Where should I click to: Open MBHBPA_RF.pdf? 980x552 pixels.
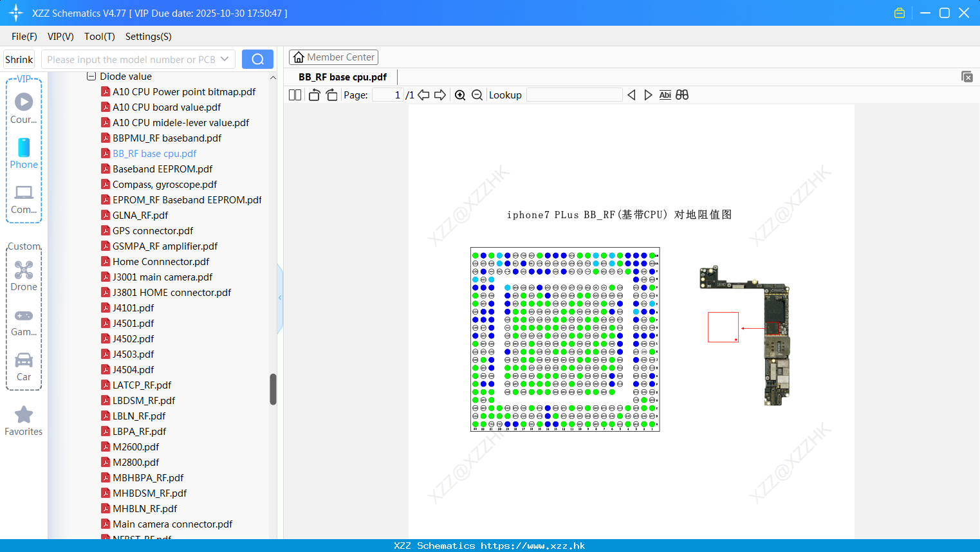click(148, 478)
